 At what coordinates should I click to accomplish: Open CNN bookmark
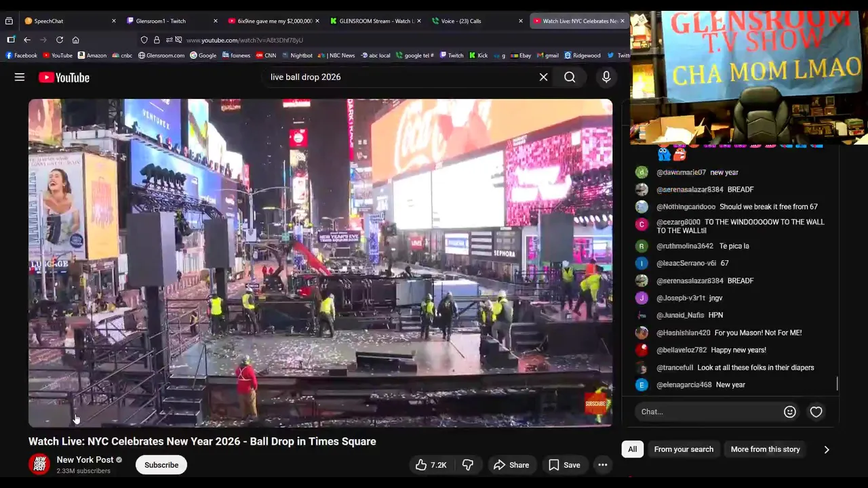click(x=266, y=56)
